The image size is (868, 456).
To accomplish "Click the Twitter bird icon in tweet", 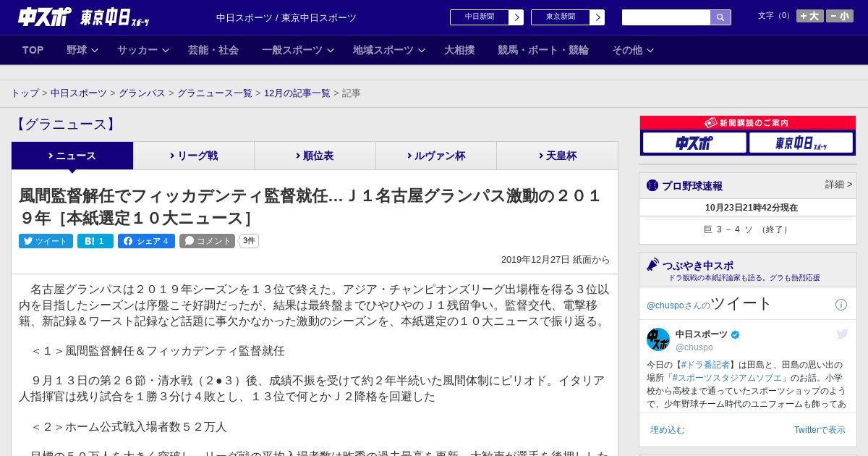I will coord(842,334).
